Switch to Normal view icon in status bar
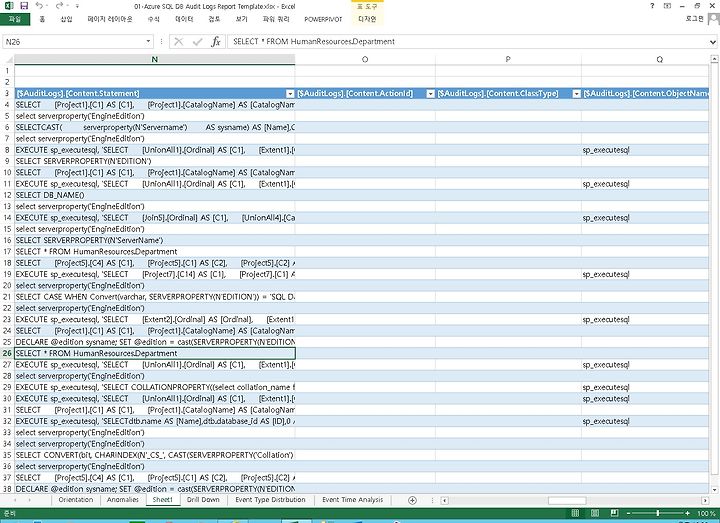The image size is (720, 523). (575, 513)
